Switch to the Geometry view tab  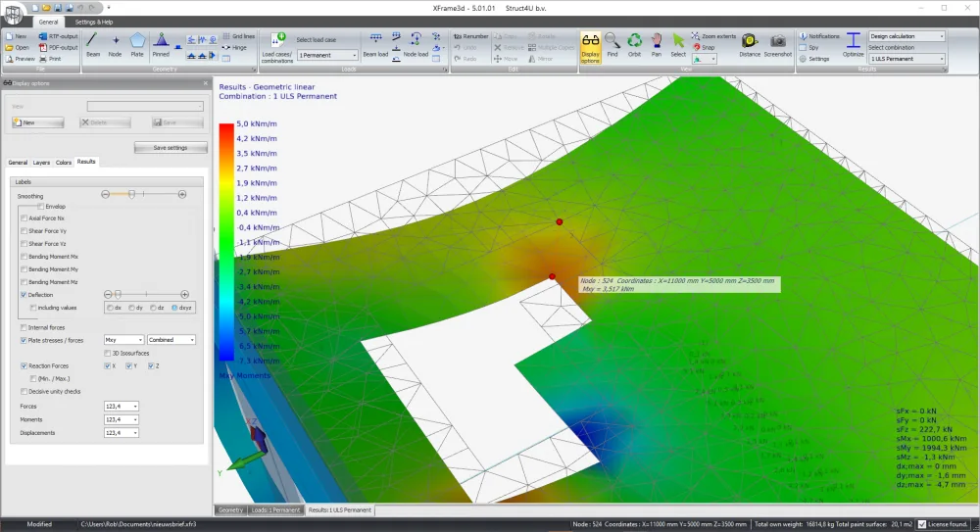[x=230, y=510]
